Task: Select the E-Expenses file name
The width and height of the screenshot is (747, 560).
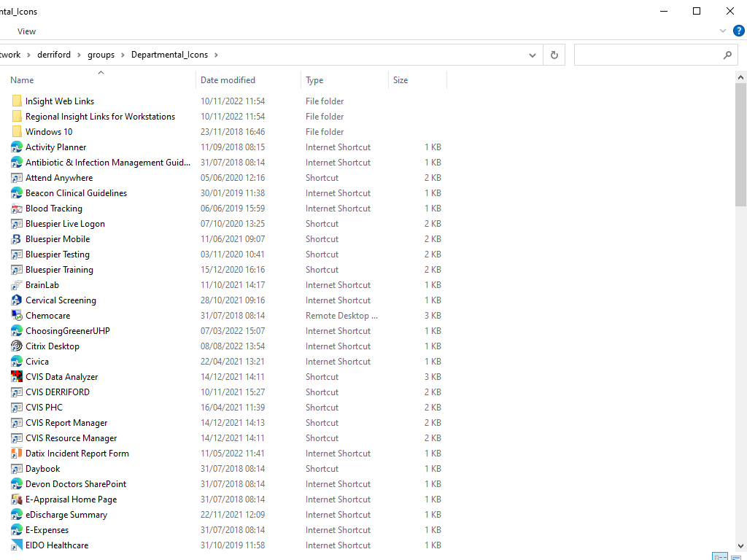Action: [x=47, y=530]
